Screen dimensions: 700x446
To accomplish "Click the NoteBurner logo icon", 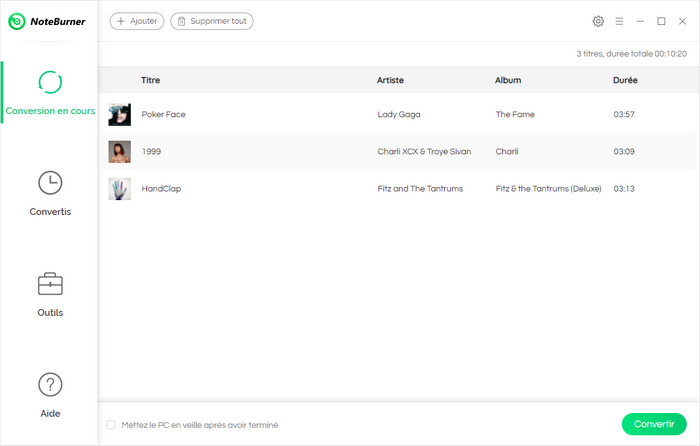I will (17, 21).
